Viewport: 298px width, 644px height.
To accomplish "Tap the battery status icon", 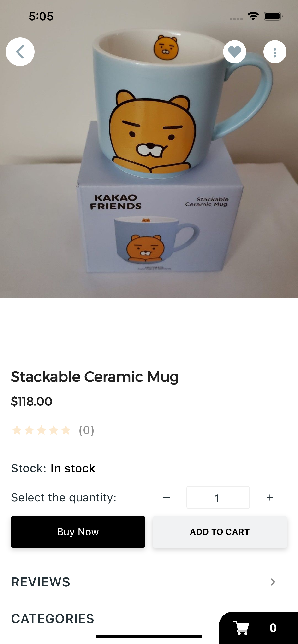I will click(x=273, y=16).
